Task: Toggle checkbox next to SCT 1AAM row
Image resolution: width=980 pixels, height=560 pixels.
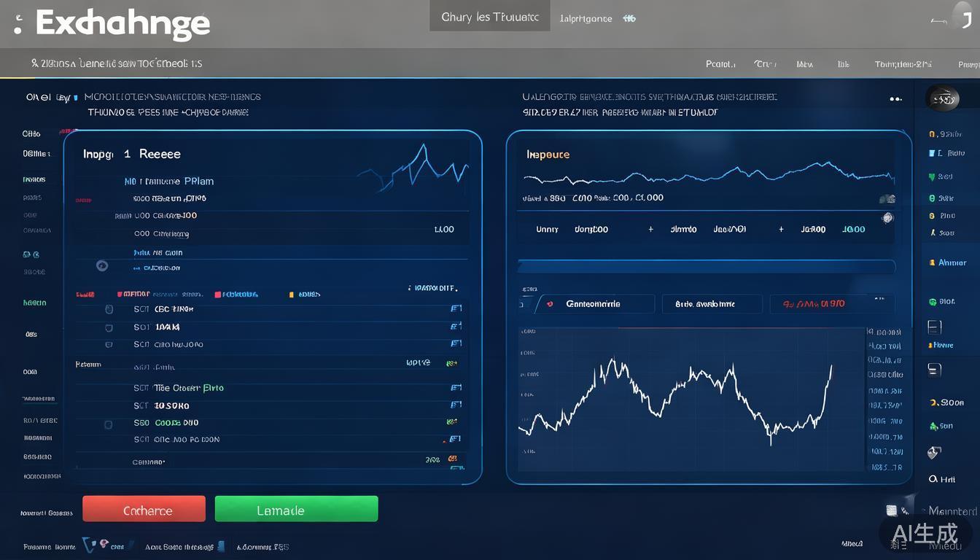Action: (109, 327)
